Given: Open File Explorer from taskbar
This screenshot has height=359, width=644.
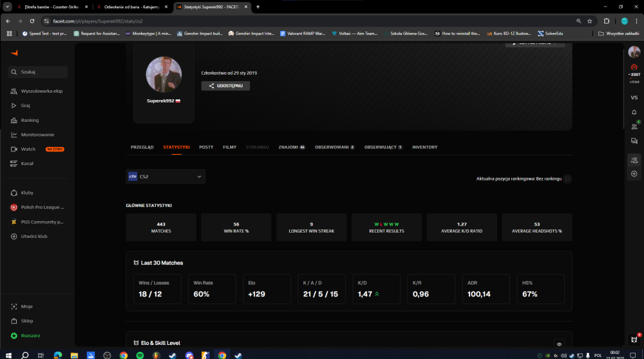Looking at the screenshot, I should (x=74, y=355).
